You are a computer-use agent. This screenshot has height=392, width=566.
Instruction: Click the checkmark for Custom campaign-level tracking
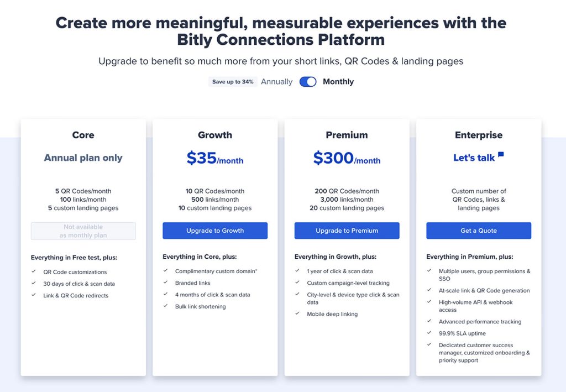[297, 283]
